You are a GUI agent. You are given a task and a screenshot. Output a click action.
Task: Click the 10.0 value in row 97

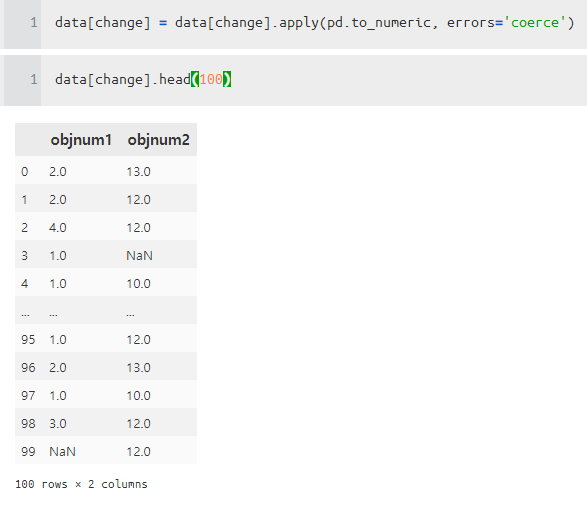coord(138,396)
